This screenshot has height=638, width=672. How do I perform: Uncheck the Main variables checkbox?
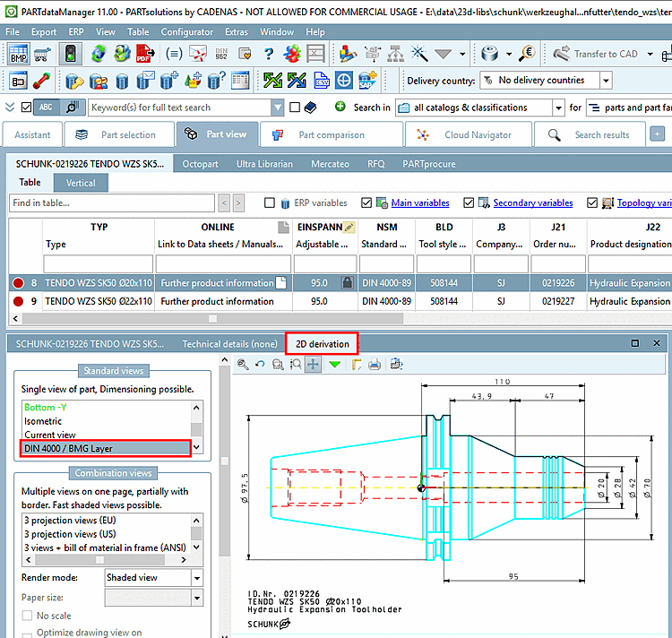click(366, 203)
